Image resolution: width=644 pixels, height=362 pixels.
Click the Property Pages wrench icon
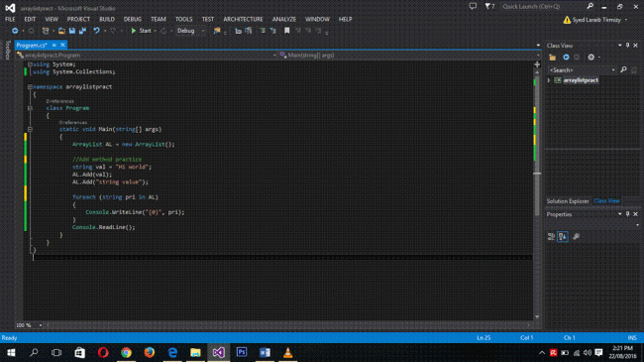click(x=576, y=236)
